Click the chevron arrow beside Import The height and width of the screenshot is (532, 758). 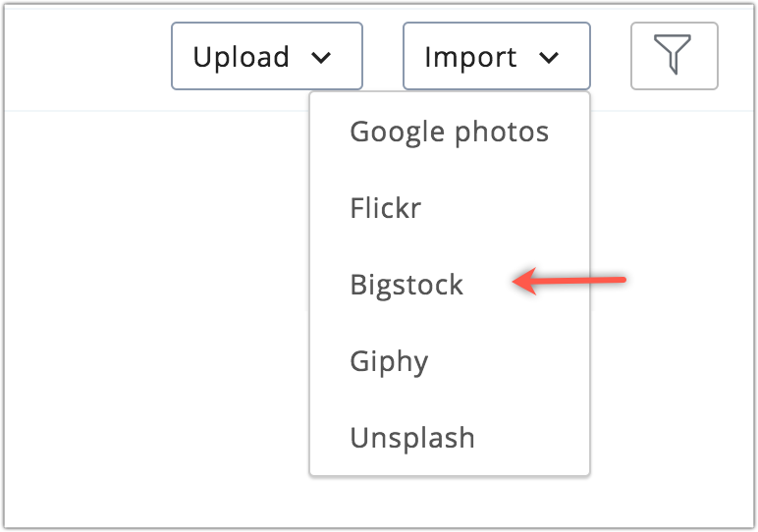point(550,58)
